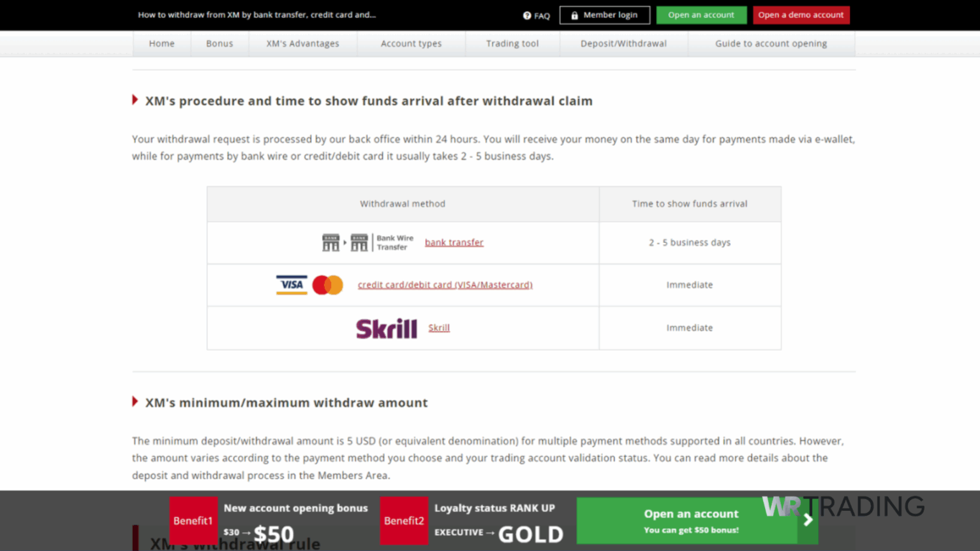Click the arrow chevron on the bonus banner
The height and width of the screenshot is (551, 980).
coord(806,520)
